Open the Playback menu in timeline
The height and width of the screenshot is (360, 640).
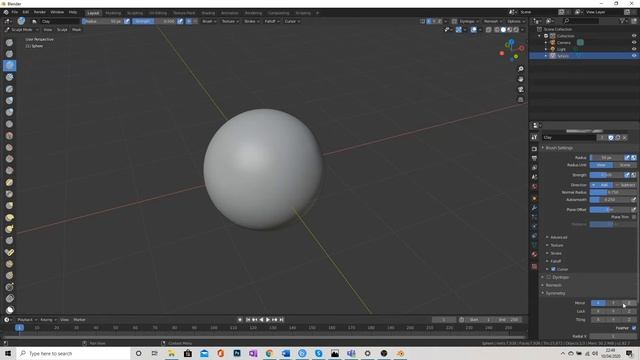point(27,320)
